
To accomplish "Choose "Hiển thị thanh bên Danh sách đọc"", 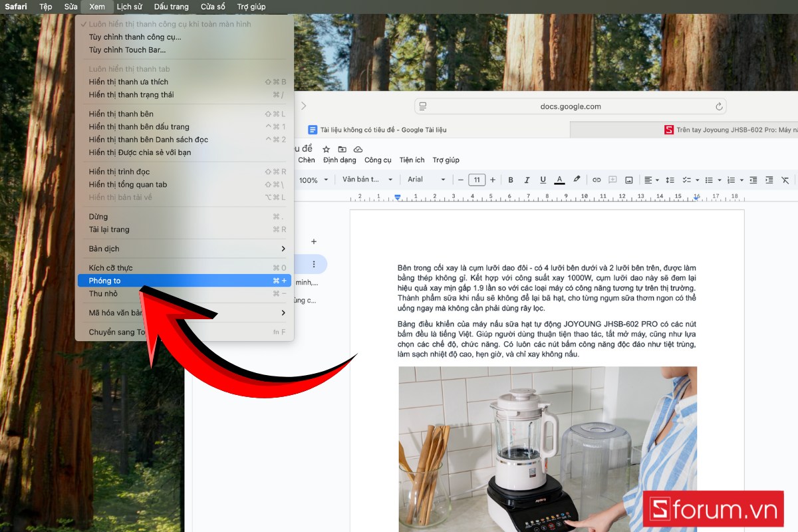I will (184, 140).
